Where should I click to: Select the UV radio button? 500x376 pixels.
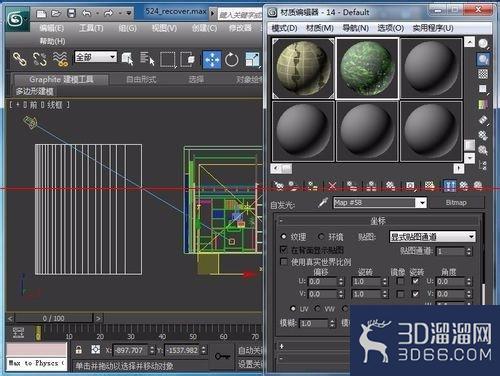(x=293, y=308)
